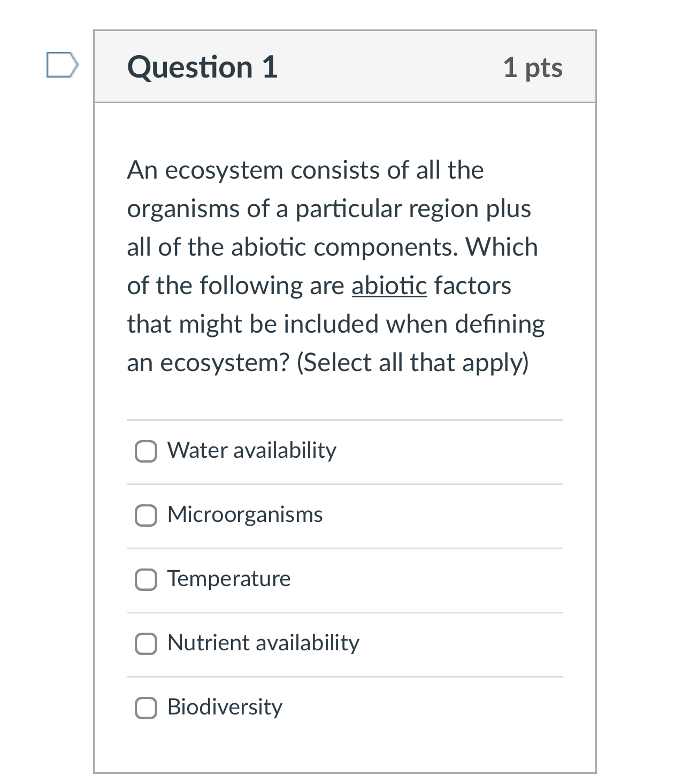Click the divider above Water availability

[x=345, y=419]
